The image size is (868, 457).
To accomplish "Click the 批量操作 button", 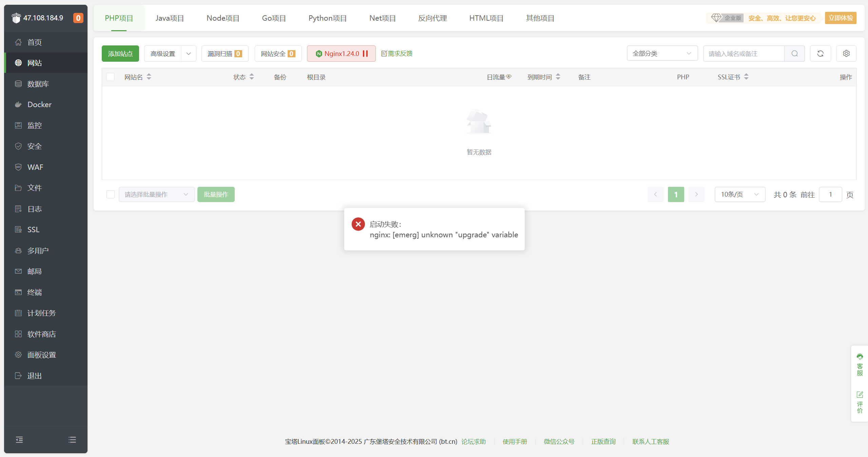I will [216, 194].
